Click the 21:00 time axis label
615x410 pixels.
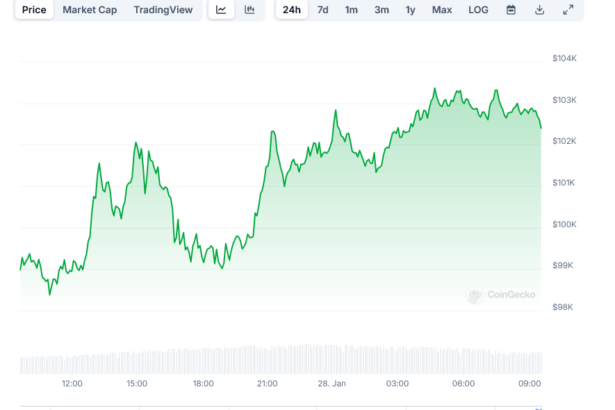267,384
